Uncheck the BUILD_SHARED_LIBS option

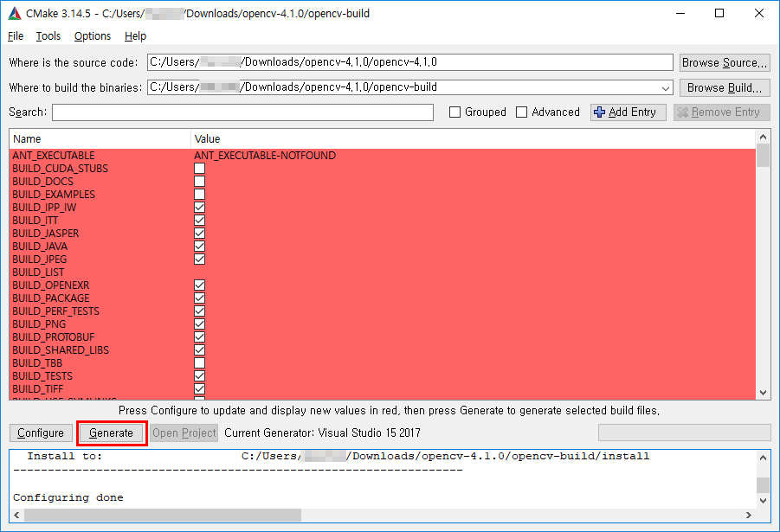199,350
